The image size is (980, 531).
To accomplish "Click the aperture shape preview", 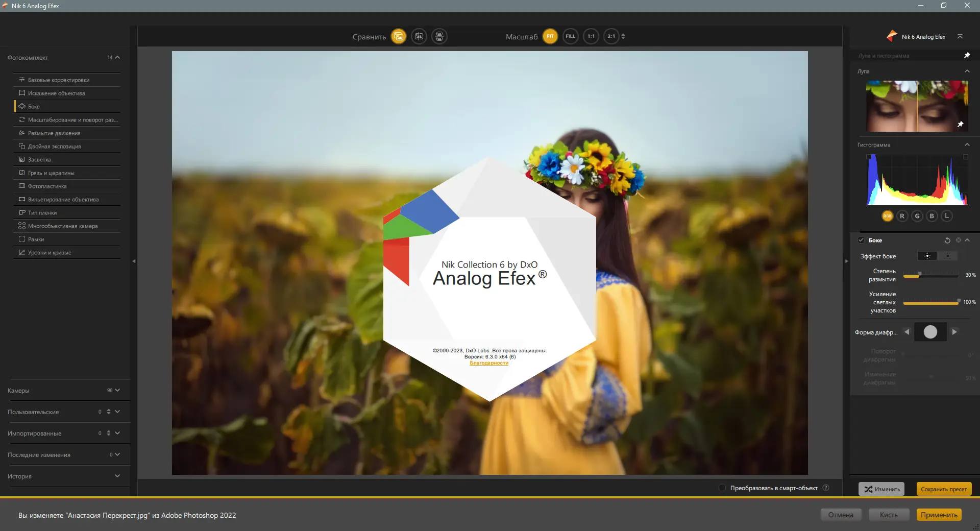I will (930, 332).
